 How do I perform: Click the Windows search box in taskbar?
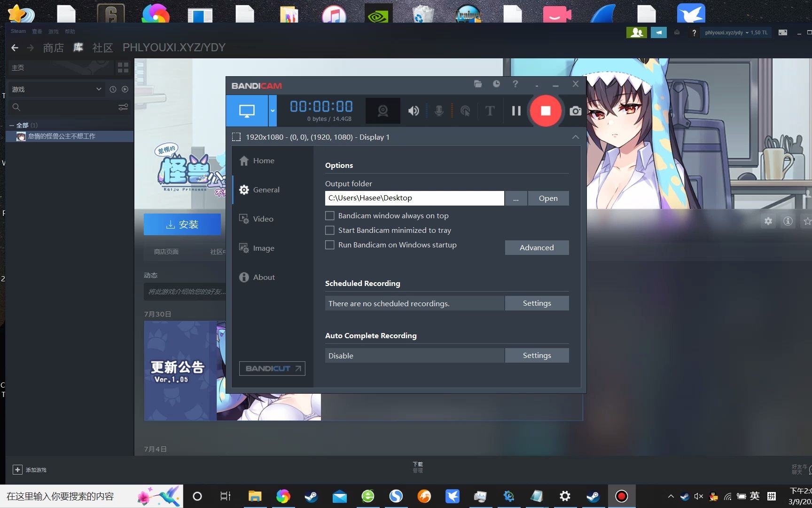coord(91,496)
